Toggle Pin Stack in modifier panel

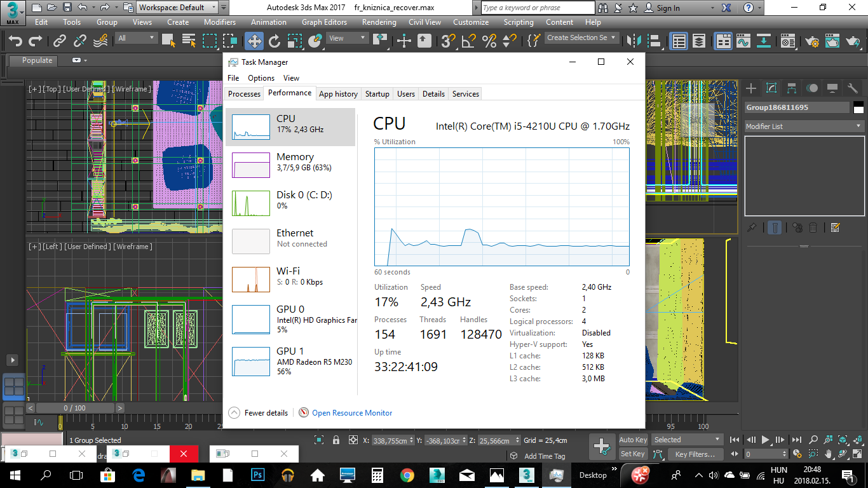click(x=752, y=227)
